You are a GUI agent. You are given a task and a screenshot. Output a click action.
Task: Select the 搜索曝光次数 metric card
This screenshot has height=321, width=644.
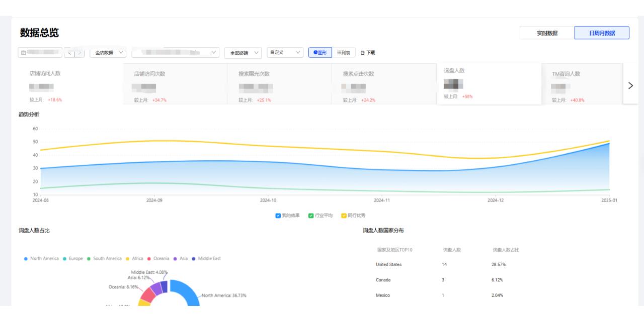(279, 84)
